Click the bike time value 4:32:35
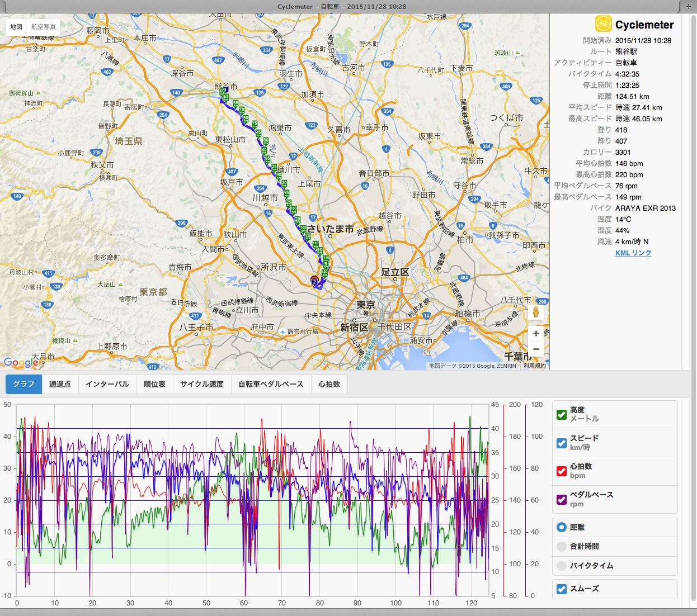Image resolution: width=697 pixels, height=616 pixels. (627, 74)
